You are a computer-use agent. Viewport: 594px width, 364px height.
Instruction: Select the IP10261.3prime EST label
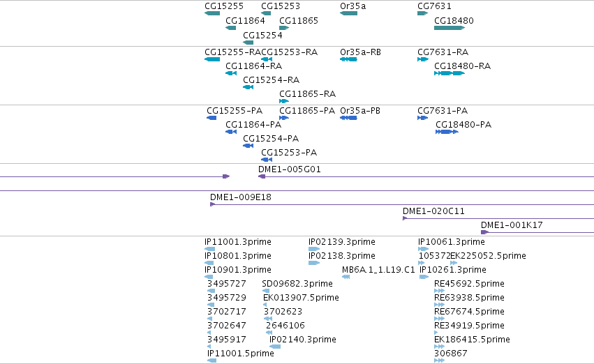(453, 270)
